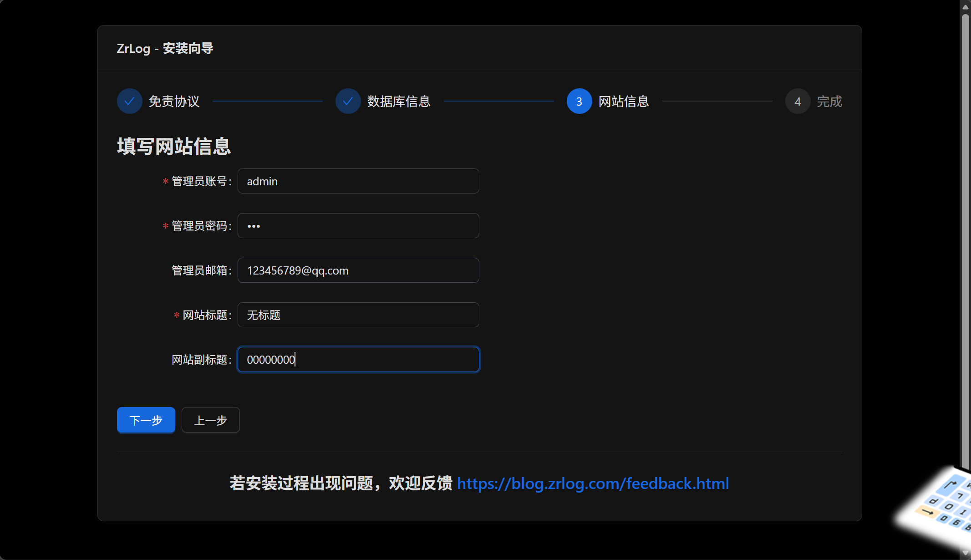This screenshot has height=560, width=971.
Task: Select the 网站信息 step label
Action: [x=623, y=101]
